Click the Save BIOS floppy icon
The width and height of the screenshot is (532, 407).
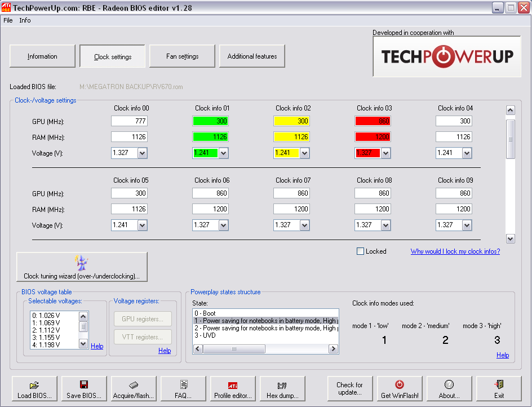pos(84,384)
